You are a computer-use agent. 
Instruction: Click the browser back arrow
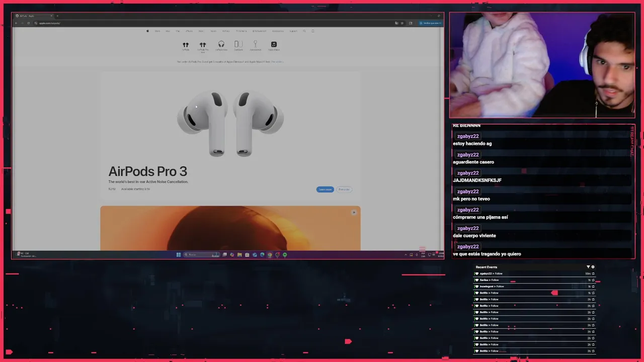point(16,23)
